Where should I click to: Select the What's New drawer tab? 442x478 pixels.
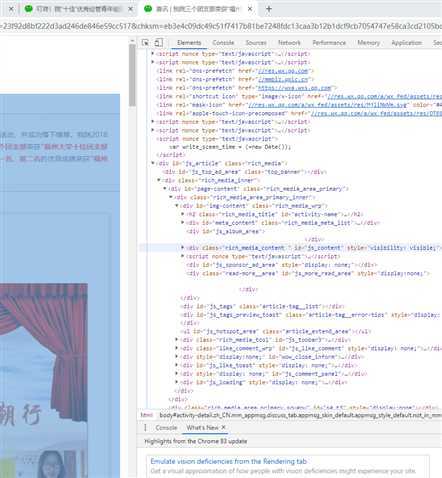[x=202, y=427]
